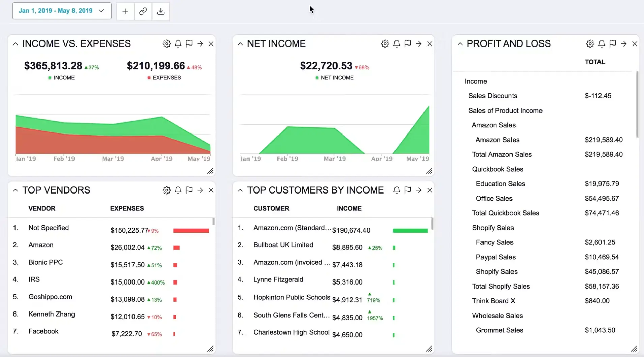Collapse the Net Income widget
The image size is (644, 357).
(x=240, y=44)
